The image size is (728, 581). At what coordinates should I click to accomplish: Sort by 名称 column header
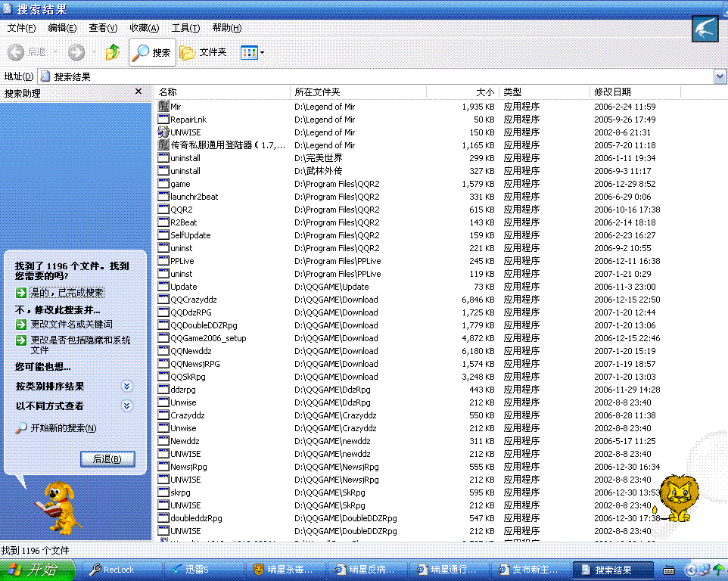point(222,92)
